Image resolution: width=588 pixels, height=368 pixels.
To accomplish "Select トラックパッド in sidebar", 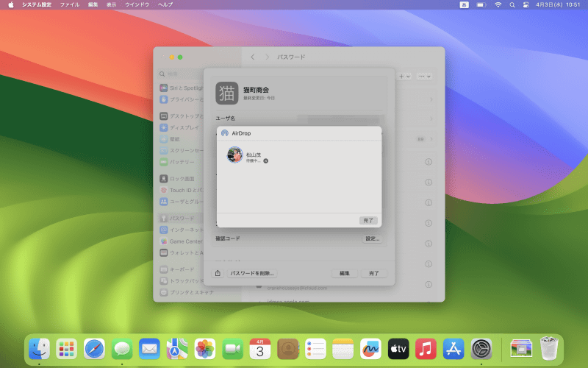I will [x=182, y=281].
